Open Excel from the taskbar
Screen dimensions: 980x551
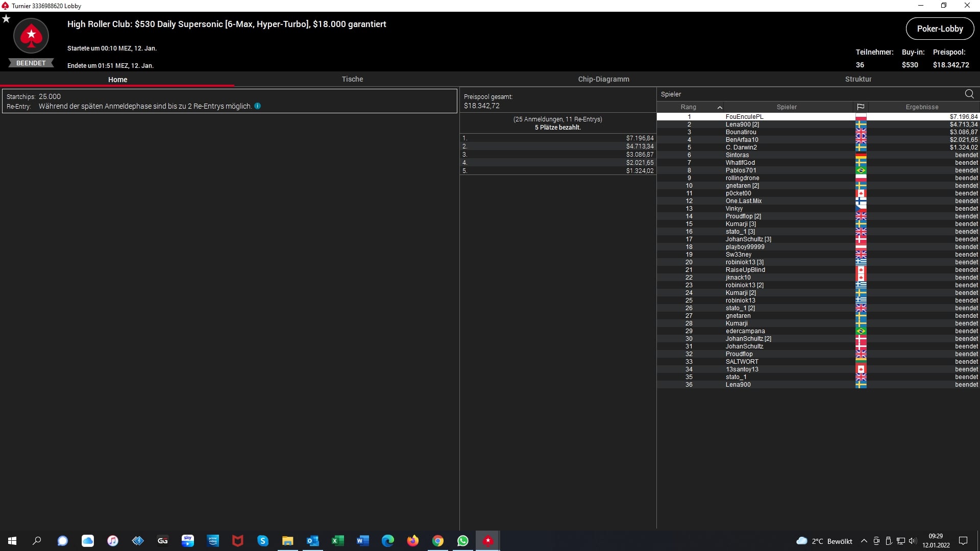[x=338, y=541]
